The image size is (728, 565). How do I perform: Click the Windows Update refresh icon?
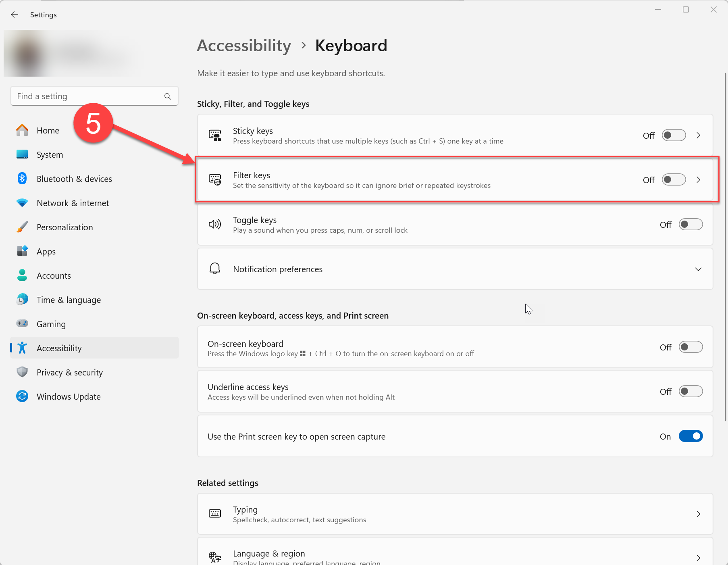(22, 396)
